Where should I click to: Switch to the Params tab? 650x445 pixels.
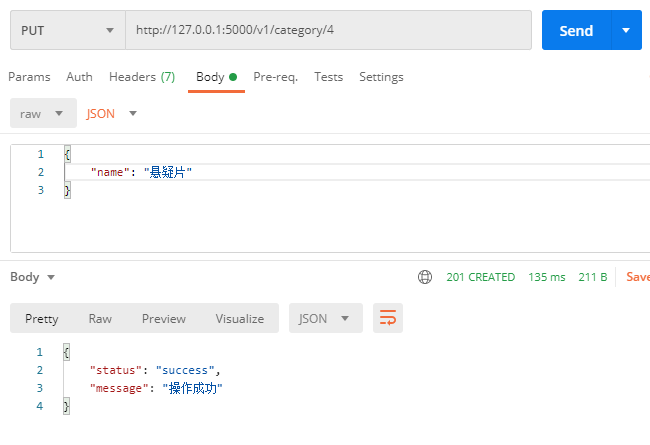(29, 77)
